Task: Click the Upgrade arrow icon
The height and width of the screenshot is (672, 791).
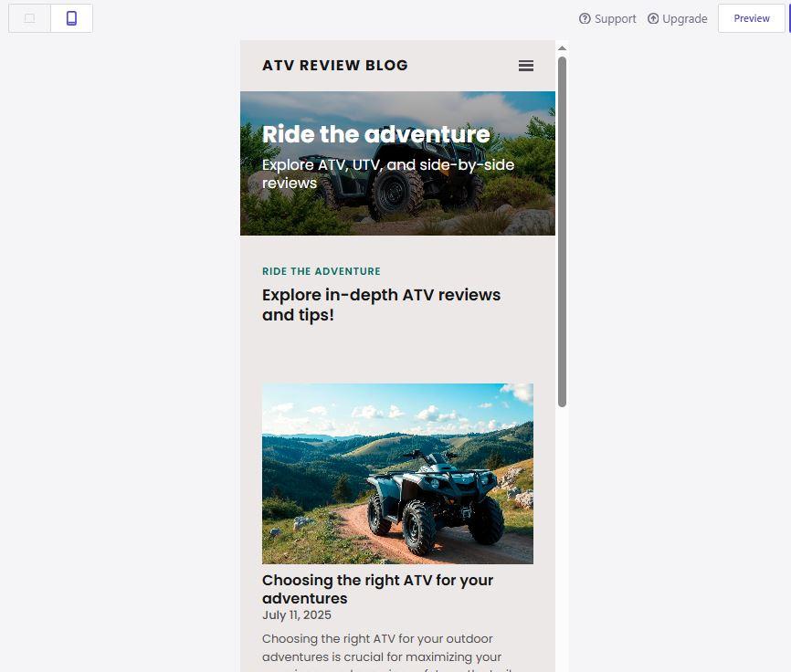Action: pos(653,18)
